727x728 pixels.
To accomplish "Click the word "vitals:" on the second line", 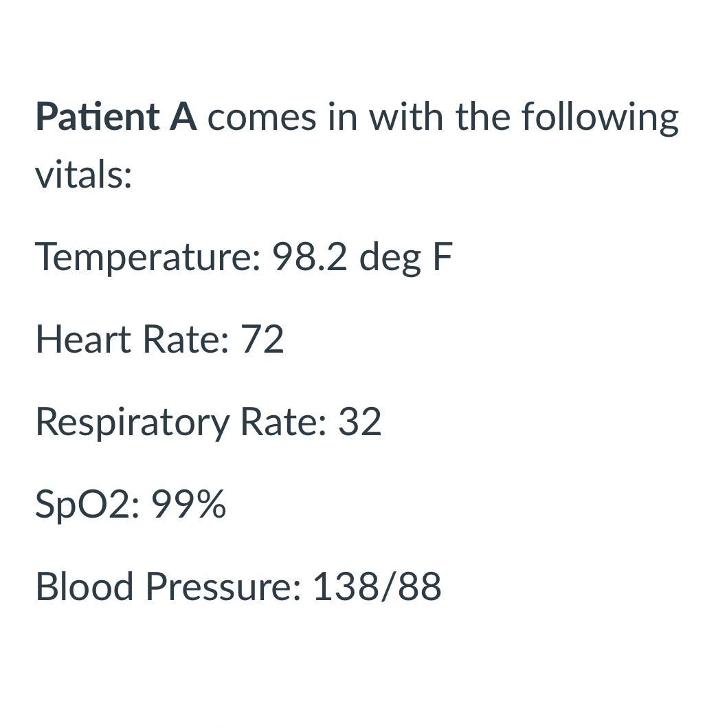I will pyautogui.click(x=83, y=175).
